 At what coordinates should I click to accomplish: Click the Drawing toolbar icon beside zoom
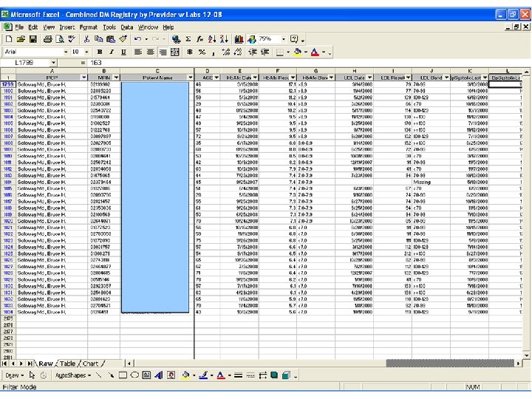(251, 39)
